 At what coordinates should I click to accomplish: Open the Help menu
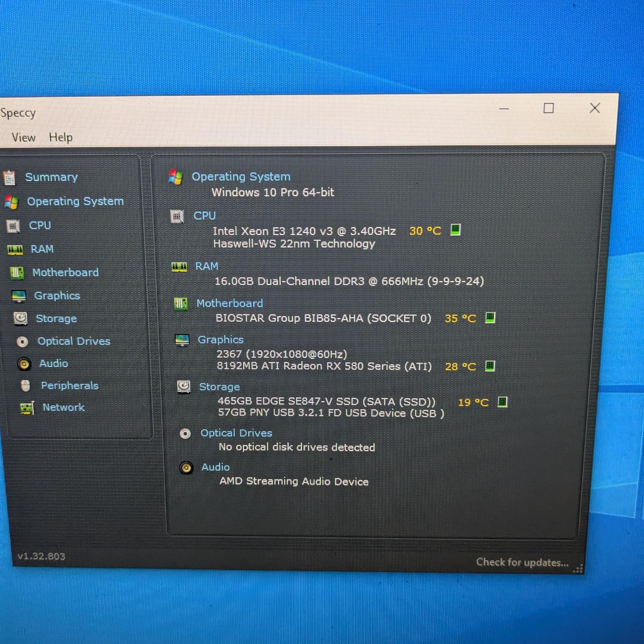(61, 137)
